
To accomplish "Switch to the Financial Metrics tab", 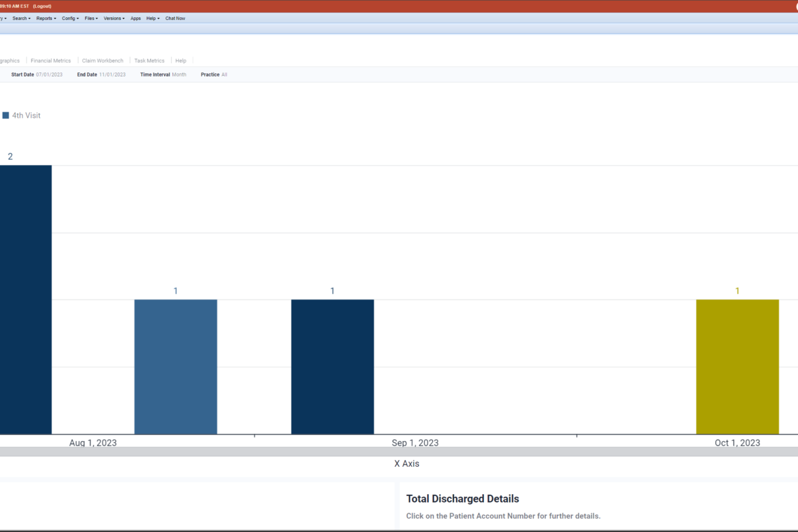I will (51, 61).
